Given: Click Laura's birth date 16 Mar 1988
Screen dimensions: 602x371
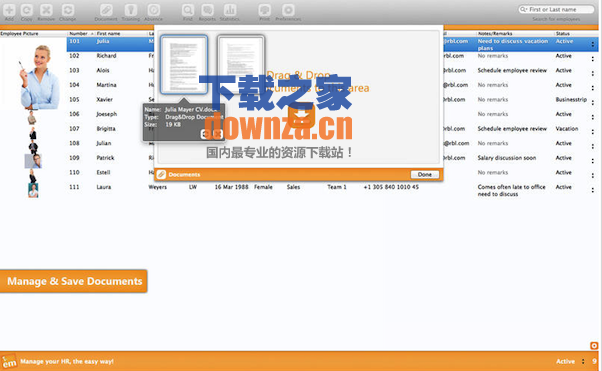Looking at the screenshot, I should tap(231, 187).
